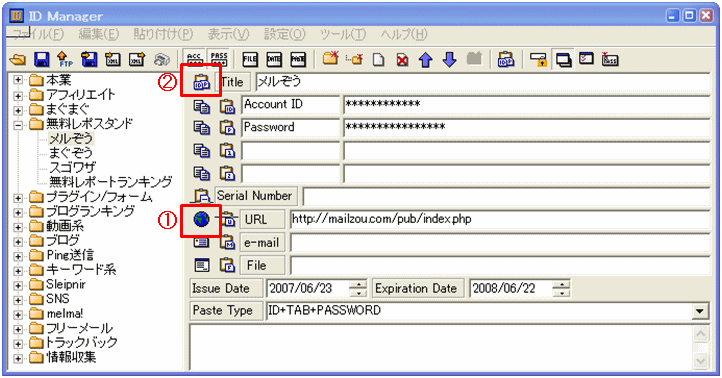Click the File label button
Screen dimensions: 722x378
pos(262,266)
